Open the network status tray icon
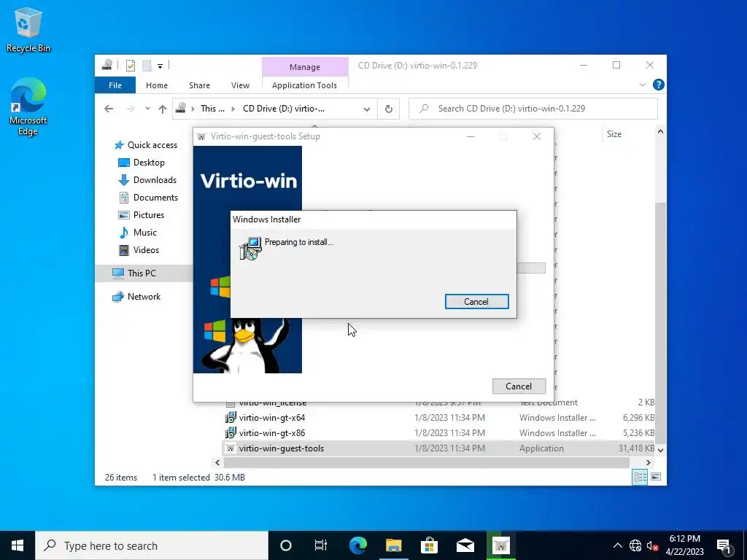The image size is (747, 560). point(635,545)
